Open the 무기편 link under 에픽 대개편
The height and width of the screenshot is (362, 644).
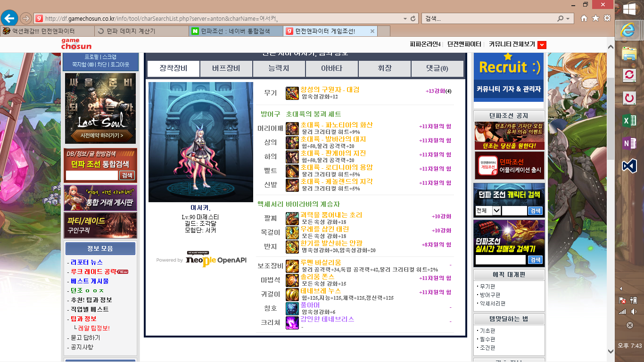tap(487, 286)
